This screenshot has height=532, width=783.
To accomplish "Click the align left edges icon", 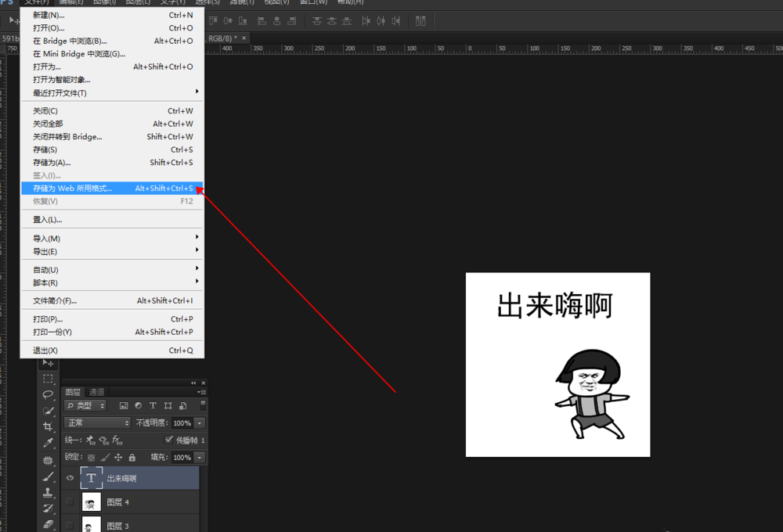I will [262, 21].
